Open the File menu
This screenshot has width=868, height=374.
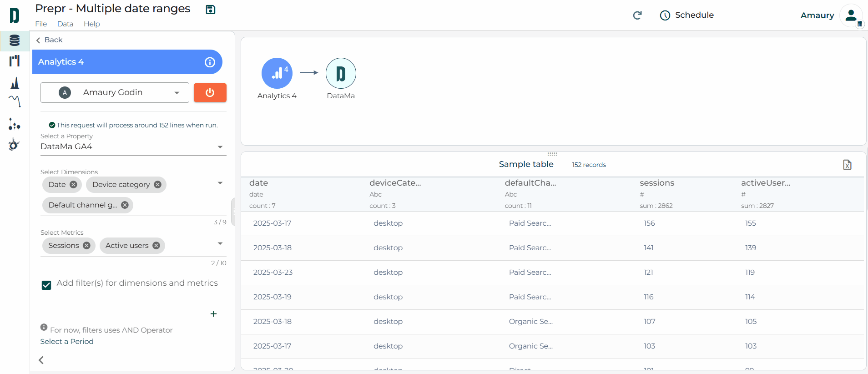point(41,24)
